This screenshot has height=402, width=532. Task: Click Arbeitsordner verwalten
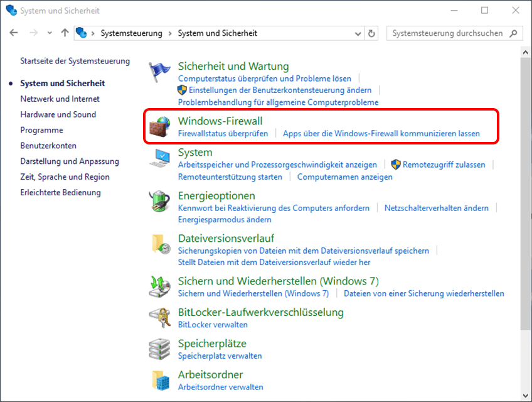point(221,387)
